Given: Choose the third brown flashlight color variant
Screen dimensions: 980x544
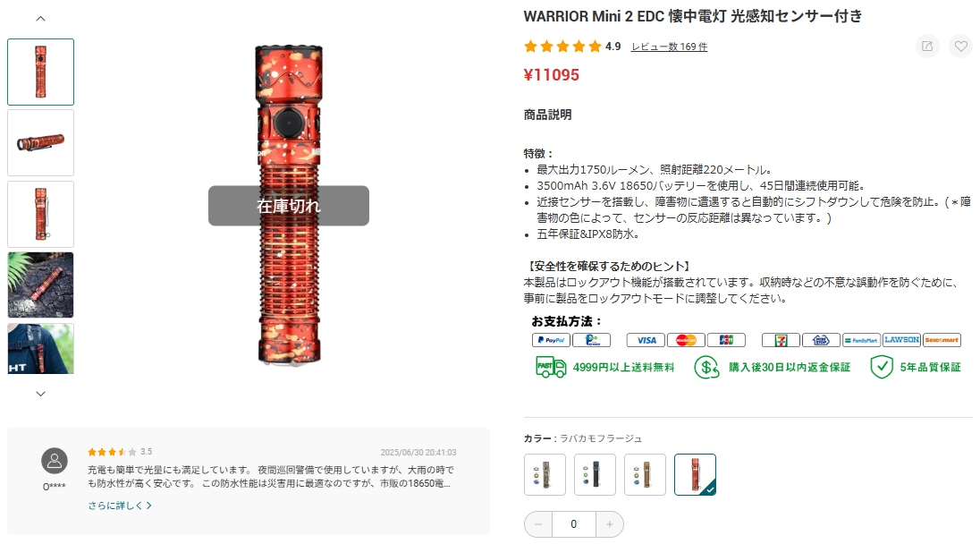Looking at the screenshot, I should 645,474.
